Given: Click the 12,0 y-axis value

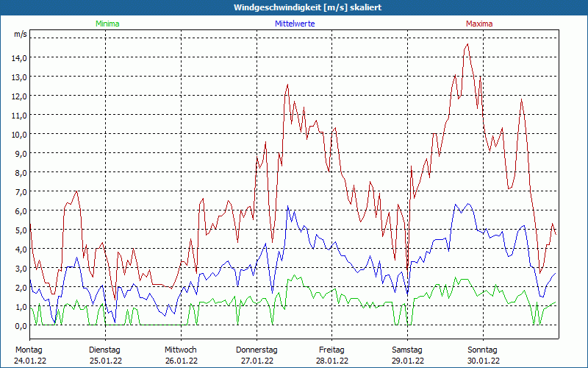Looking at the screenshot, I should 19,96.
